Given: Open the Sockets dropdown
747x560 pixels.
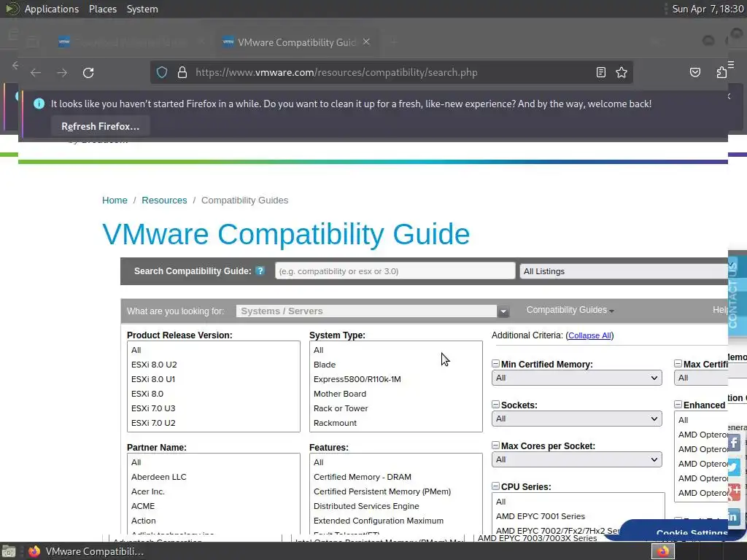Looking at the screenshot, I should coord(576,419).
